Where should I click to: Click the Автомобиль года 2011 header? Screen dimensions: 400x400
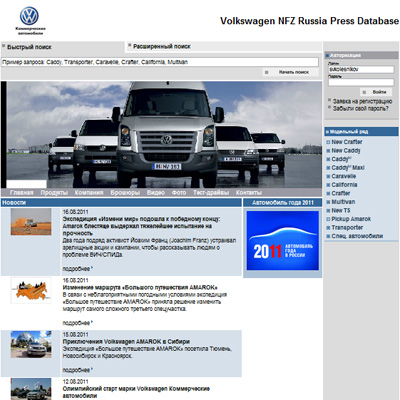click(x=283, y=203)
